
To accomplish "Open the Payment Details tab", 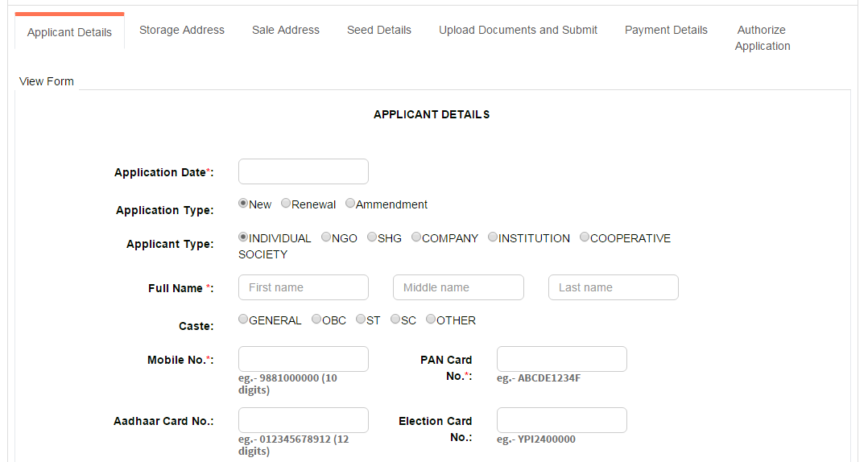I will pyautogui.click(x=666, y=30).
